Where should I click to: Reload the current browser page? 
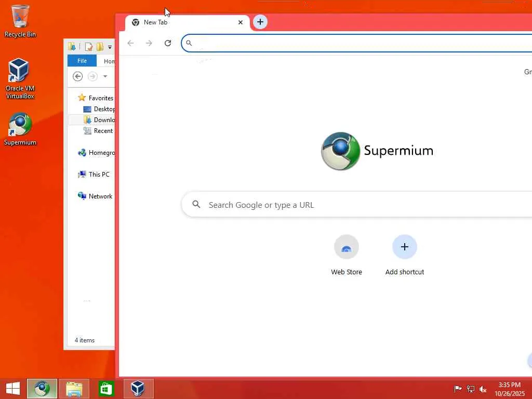point(168,43)
